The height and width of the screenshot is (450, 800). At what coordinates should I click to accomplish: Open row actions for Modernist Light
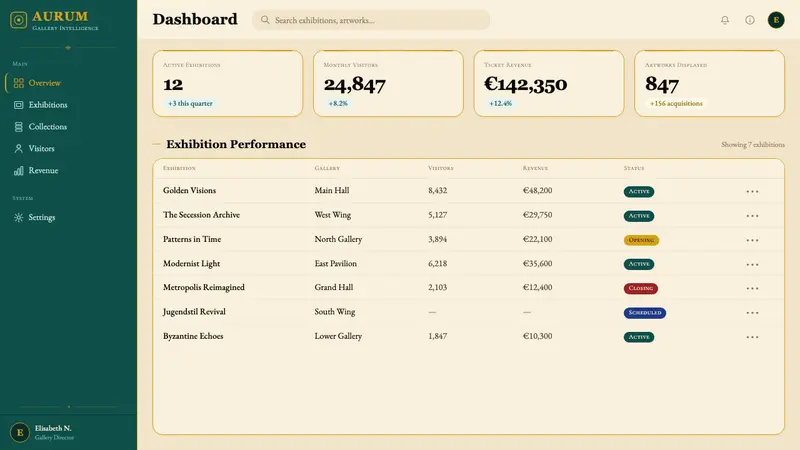click(x=752, y=264)
